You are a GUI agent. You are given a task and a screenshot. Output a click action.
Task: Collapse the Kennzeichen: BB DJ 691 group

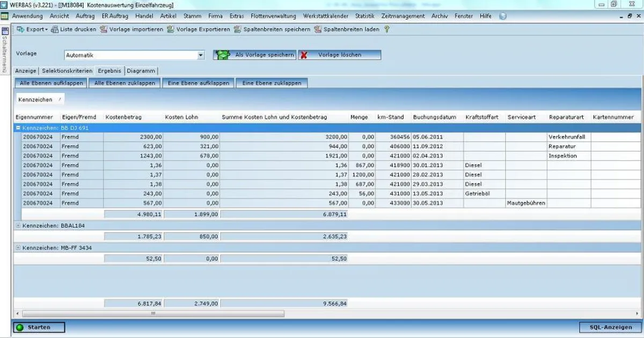click(x=18, y=128)
